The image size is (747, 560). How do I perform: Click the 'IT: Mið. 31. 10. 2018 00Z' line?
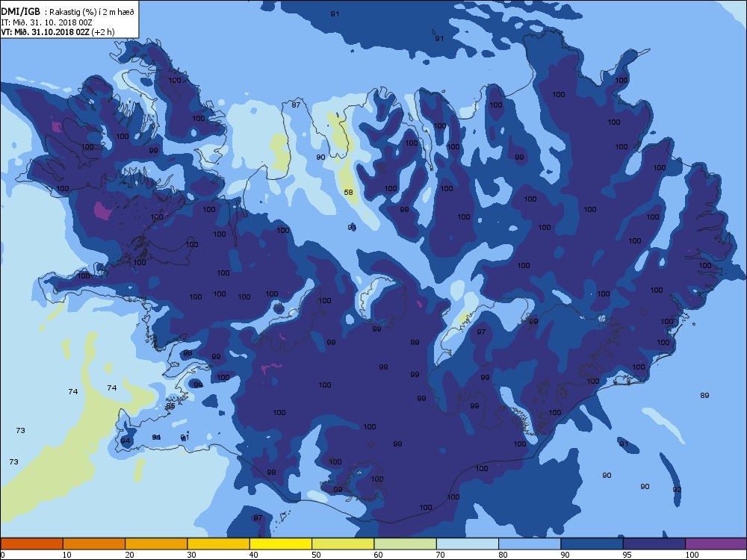coord(46,22)
